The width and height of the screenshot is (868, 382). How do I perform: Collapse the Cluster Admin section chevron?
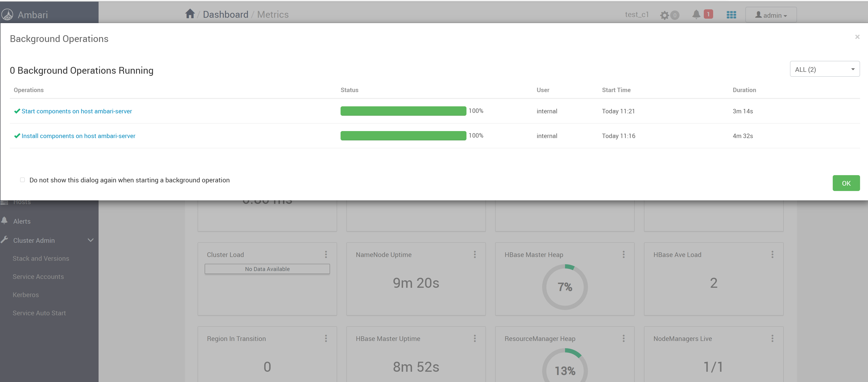tap(90, 240)
